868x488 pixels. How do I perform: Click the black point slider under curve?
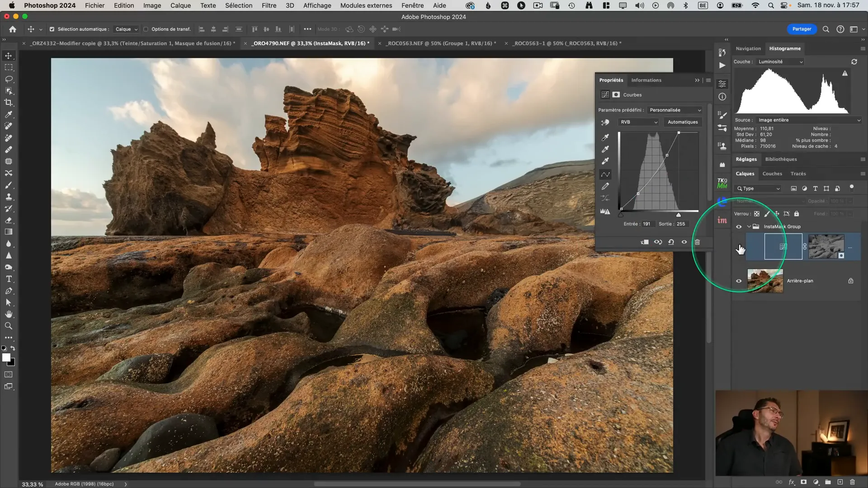pyautogui.click(x=621, y=215)
